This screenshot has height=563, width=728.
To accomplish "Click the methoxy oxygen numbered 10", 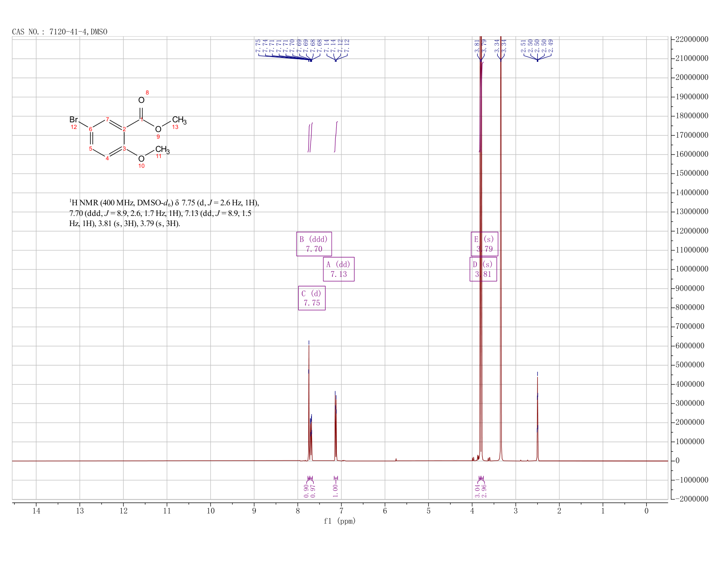I will (141, 159).
